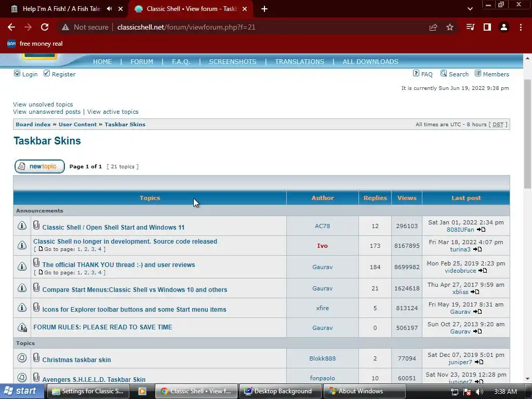Jump to last post by xbliss
The width and height of the screenshot is (532, 399).
coord(475,292)
